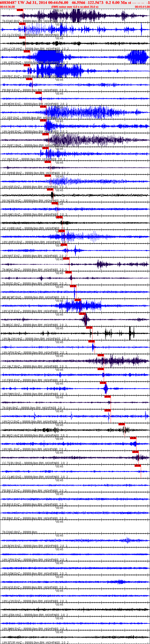Select the UW BOW EHZ station label
The height and width of the screenshot is (644, 150).
35,546
